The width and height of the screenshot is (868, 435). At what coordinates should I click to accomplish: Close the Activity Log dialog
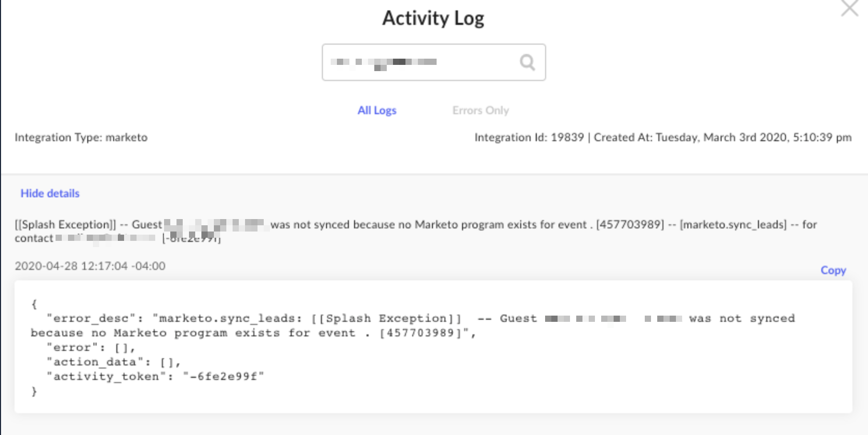(850, 8)
